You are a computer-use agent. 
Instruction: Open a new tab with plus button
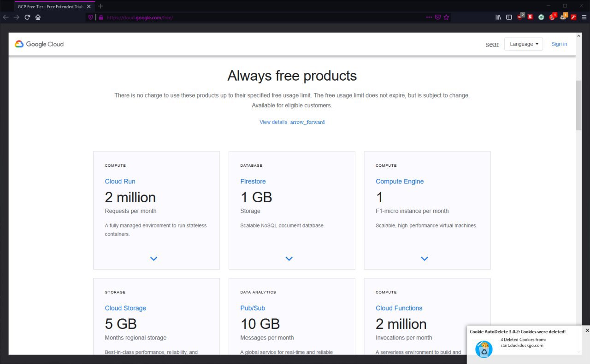100,6
